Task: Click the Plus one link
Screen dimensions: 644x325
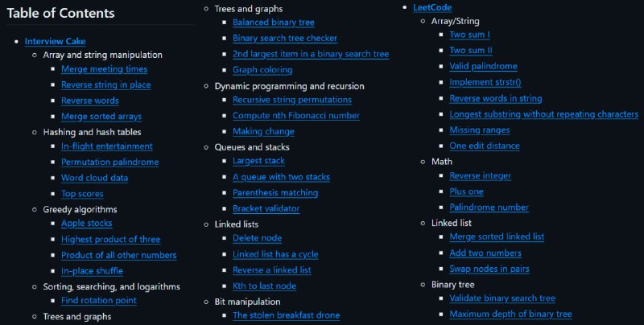Action: tap(467, 191)
